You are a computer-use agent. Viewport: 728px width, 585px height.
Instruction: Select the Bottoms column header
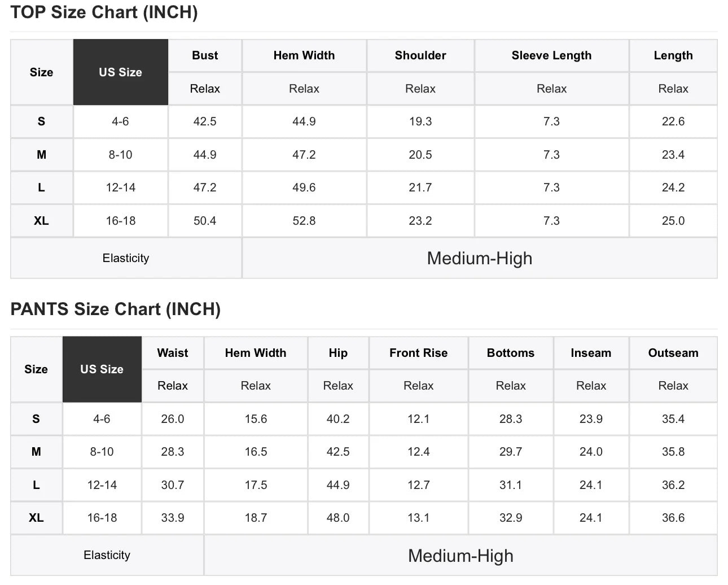coord(511,353)
